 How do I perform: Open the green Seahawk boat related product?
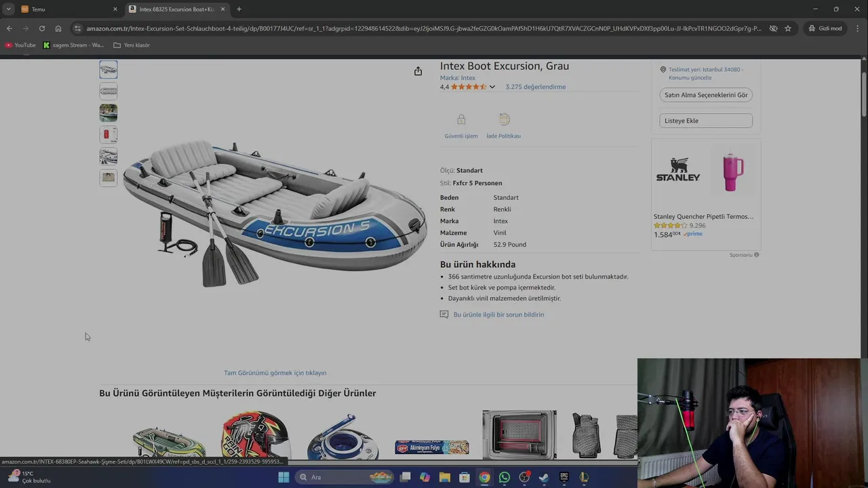pyautogui.click(x=169, y=441)
